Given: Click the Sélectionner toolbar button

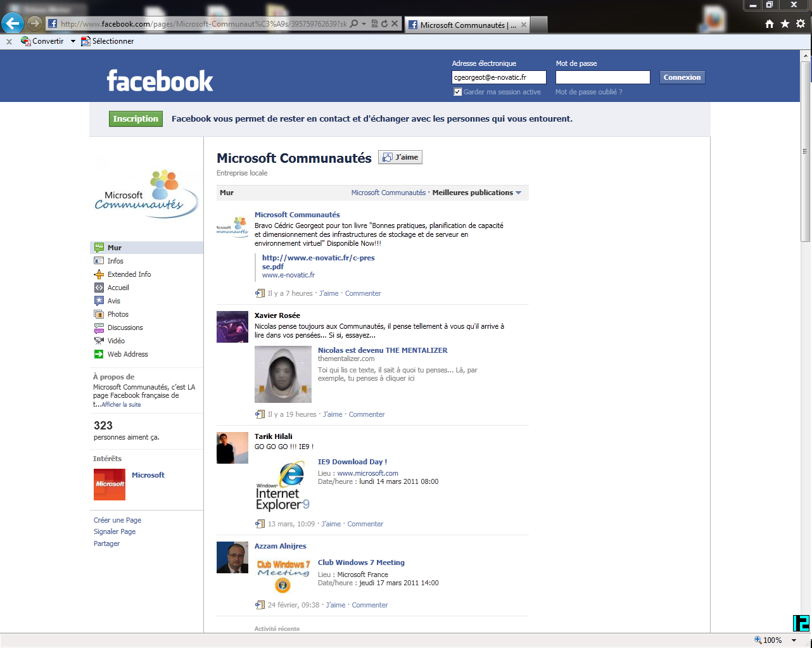Looking at the screenshot, I should 108,41.
